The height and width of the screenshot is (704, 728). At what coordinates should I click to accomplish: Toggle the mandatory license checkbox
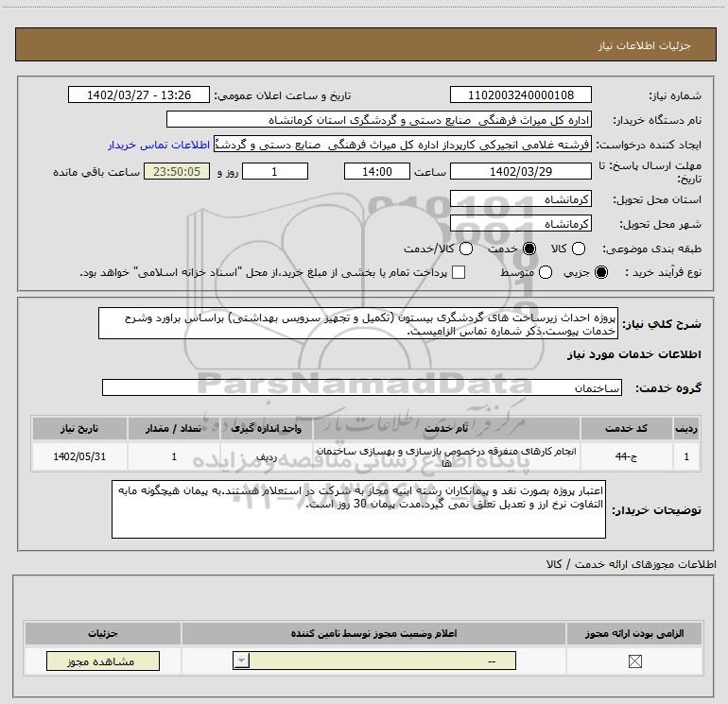tap(634, 661)
